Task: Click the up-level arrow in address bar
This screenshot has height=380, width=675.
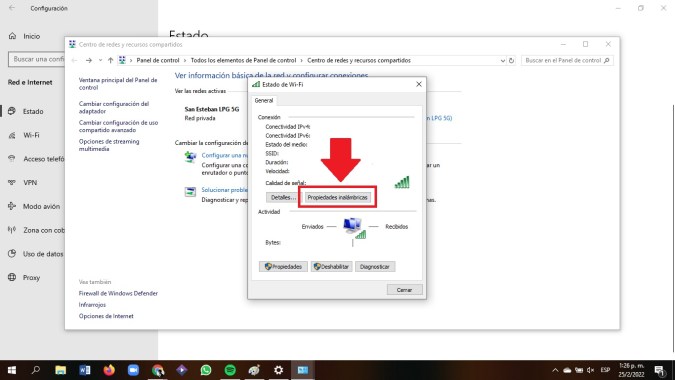Action: [x=111, y=60]
